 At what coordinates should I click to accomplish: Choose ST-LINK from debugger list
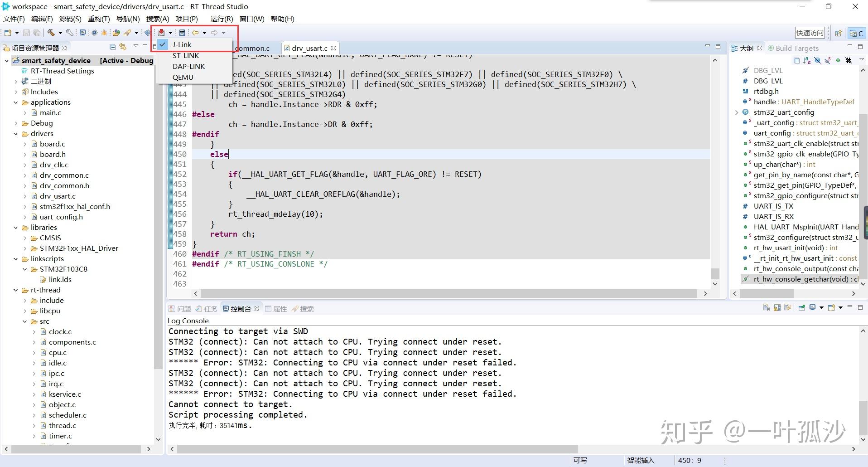[195, 55]
